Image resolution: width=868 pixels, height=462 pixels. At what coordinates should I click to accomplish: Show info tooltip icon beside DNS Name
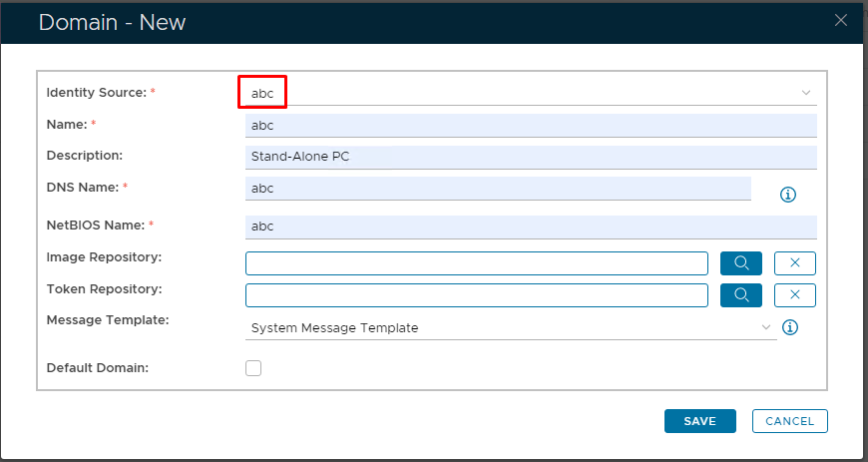pyautogui.click(x=787, y=195)
